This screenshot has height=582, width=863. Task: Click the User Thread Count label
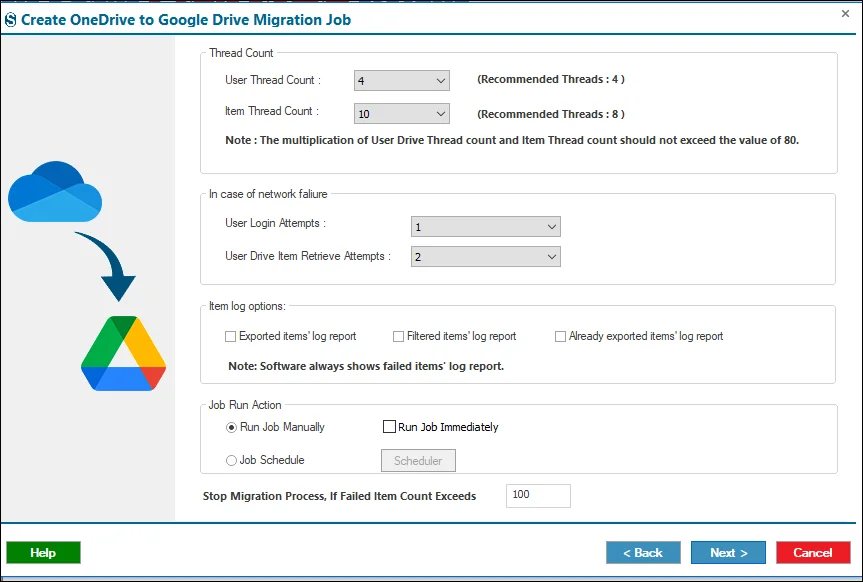pos(272,80)
